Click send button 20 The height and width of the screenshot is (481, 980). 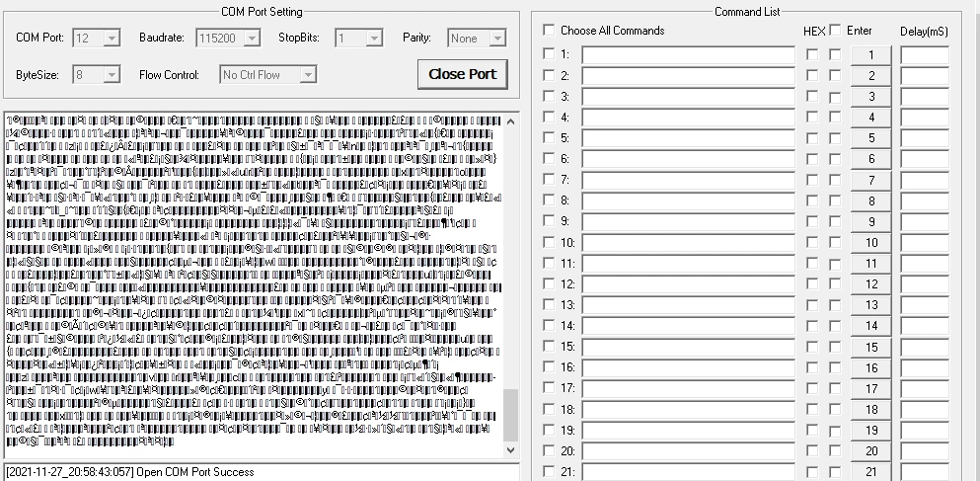(871, 451)
